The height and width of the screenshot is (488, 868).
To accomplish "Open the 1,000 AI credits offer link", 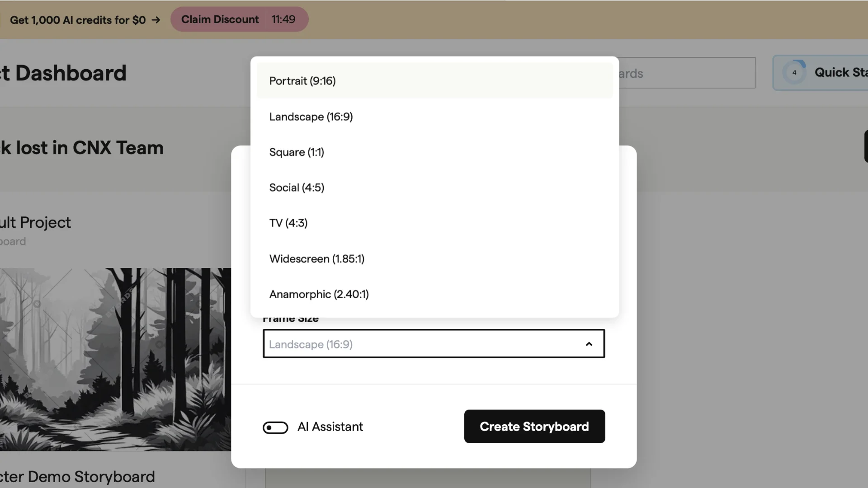I will pyautogui.click(x=78, y=20).
